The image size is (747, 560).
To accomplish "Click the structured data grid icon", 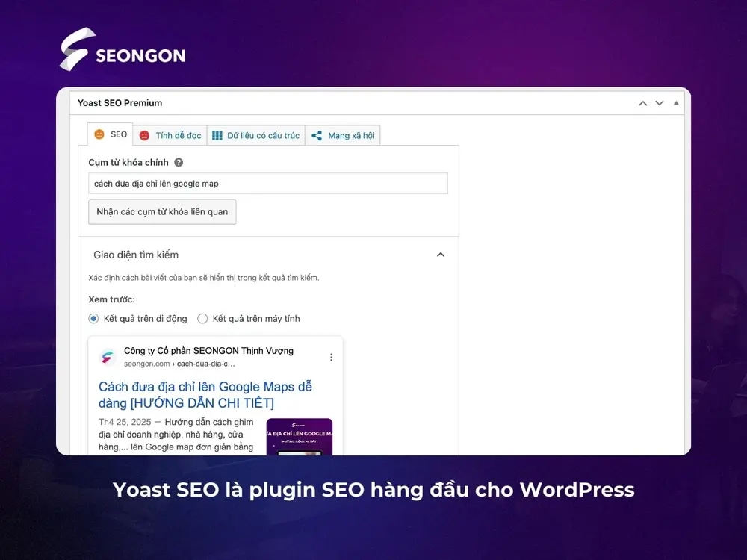I will 217,136.
